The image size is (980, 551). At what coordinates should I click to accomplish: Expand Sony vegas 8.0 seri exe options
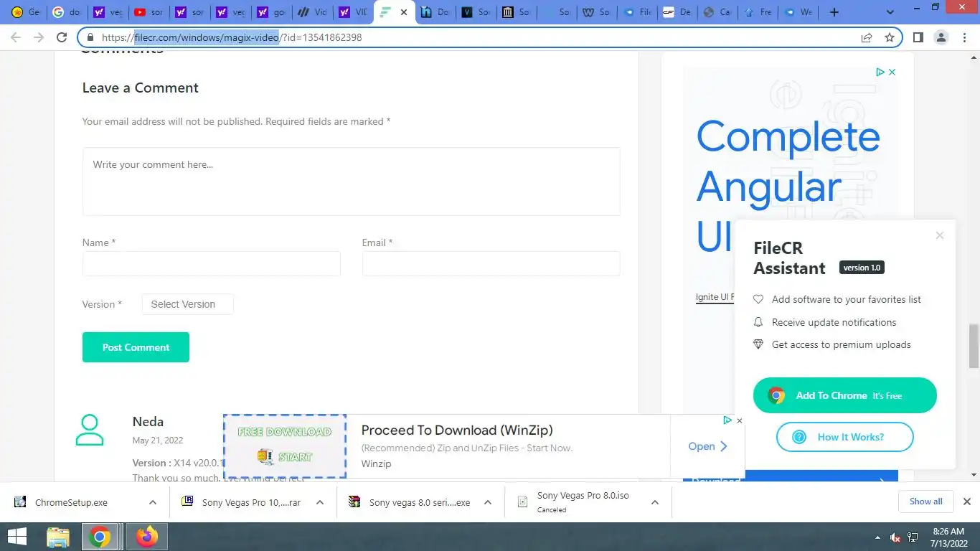tap(488, 502)
